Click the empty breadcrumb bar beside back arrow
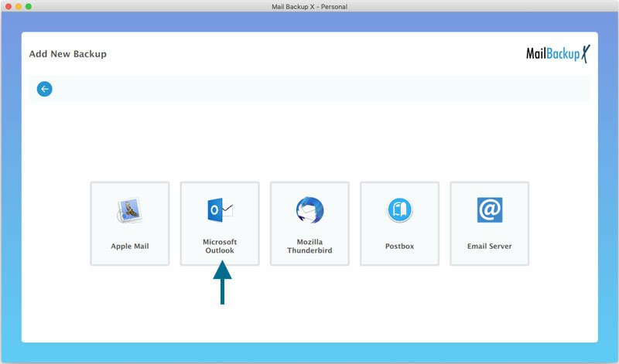Viewport: 619px width, 364px height. click(322, 89)
